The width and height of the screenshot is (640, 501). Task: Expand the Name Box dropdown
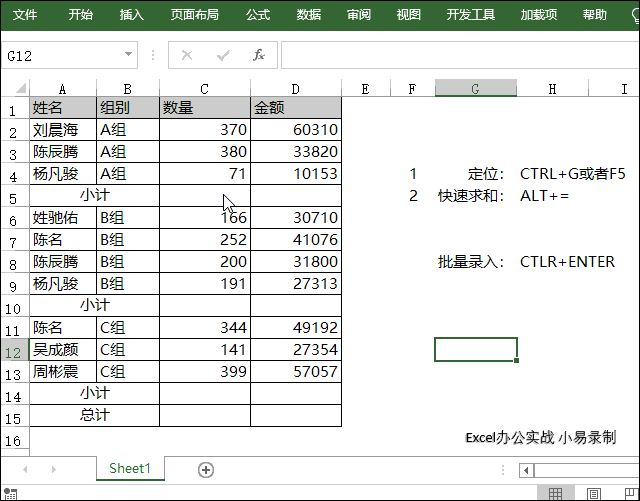[128, 55]
